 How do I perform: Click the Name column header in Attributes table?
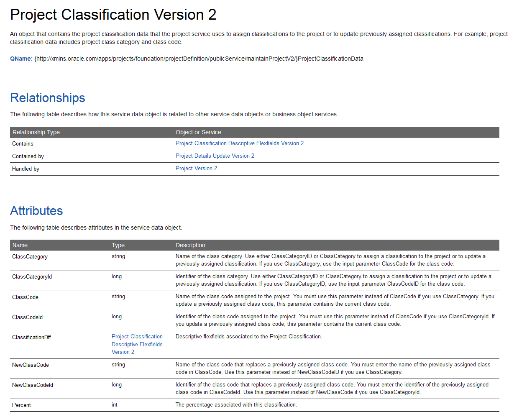coord(20,245)
